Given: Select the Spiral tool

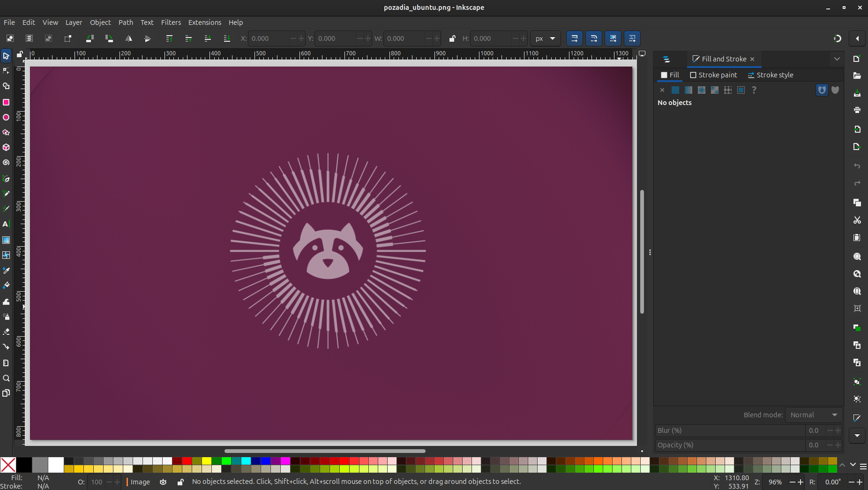Looking at the screenshot, I should (6, 163).
